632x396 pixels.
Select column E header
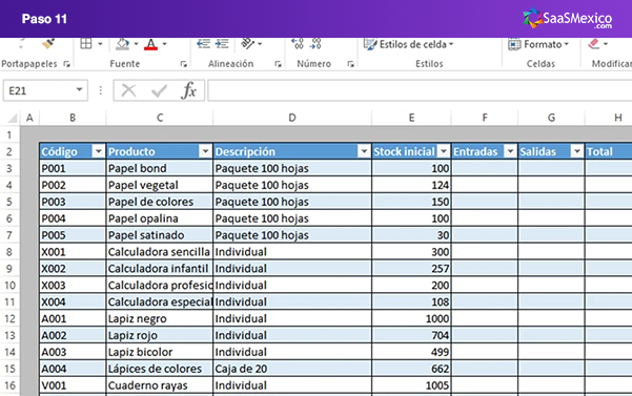point(412,118)
